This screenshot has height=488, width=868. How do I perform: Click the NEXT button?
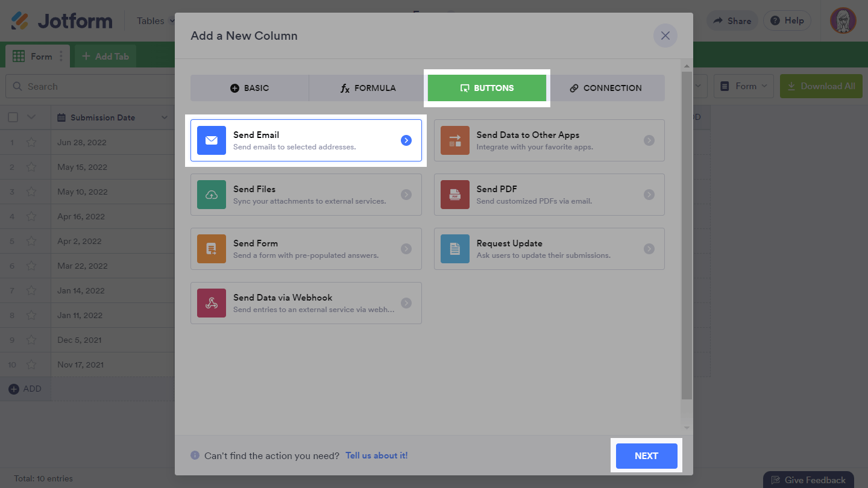click(x=646, y=456)
